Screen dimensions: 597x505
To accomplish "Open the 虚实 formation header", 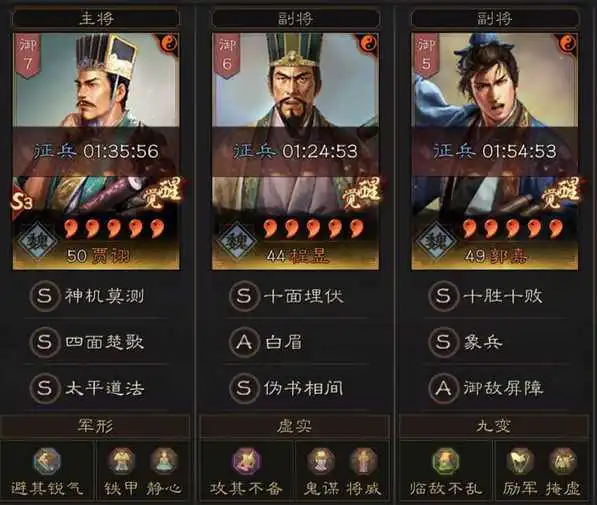I will tap(294, 426).
